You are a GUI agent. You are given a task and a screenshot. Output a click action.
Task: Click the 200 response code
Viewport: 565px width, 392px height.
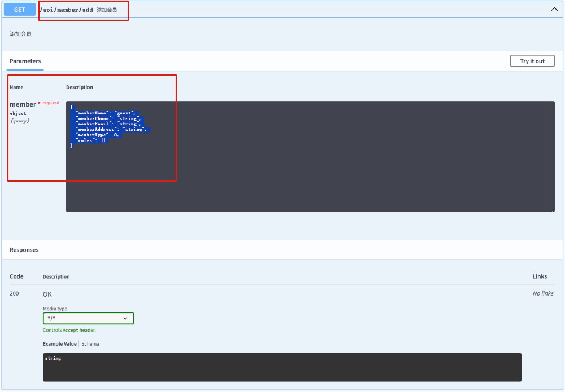click(x=14, y=293)
